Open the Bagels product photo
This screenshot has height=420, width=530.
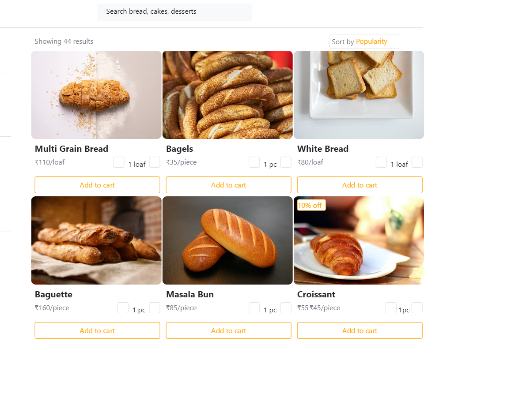click(x=227, y=95)
